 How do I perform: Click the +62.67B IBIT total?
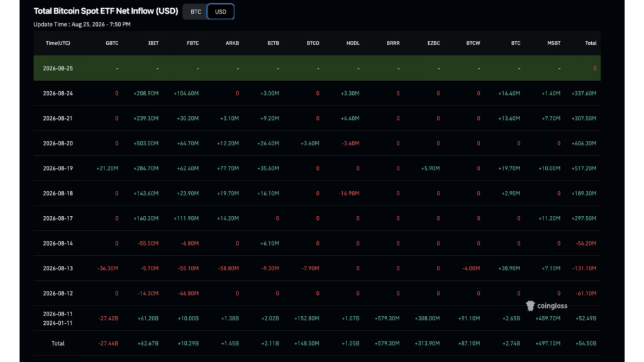tap(148, 344)
